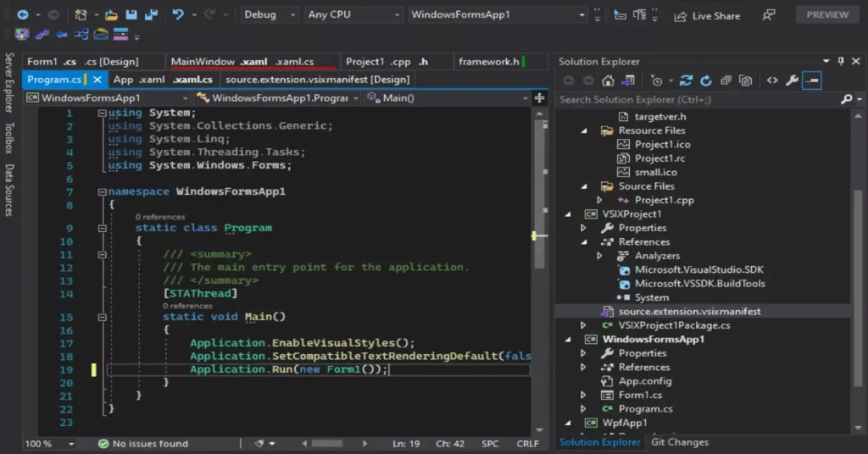Toggle Show All Files in Solution Explorer
This screenshot has width=868, height=454.
coord(746,80)
